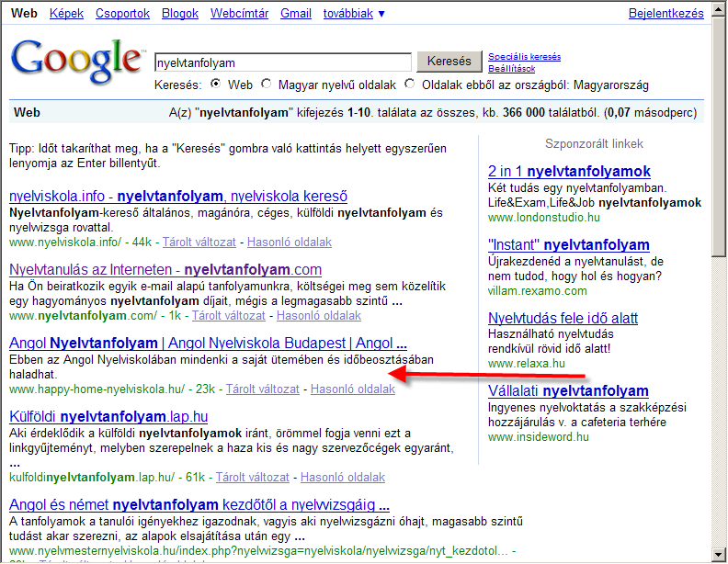Open the Csoportok link in top navigation
The height and width of the screenshot is (564, 728).
[122, 14]
